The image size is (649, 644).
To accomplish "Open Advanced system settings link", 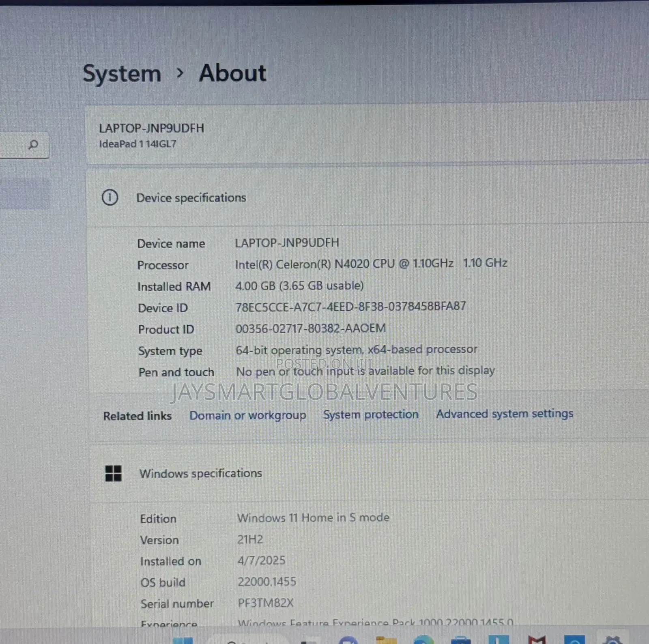I will pos(505,414).
